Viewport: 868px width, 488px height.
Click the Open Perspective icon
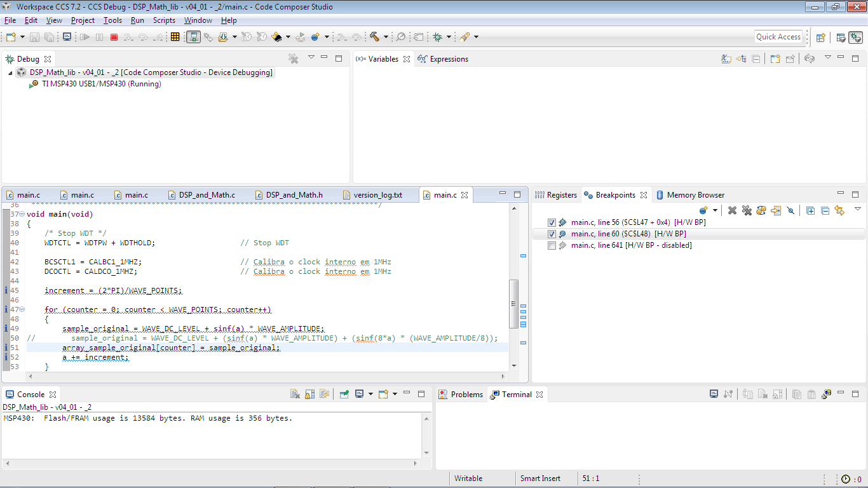820,37
